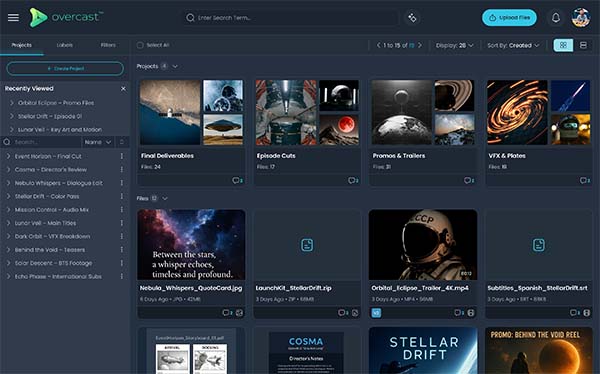This screenshot has height=374, width=600.
Task: Open Nebula Whispers quote card thumbnail
Action: (x=191, y=245)
